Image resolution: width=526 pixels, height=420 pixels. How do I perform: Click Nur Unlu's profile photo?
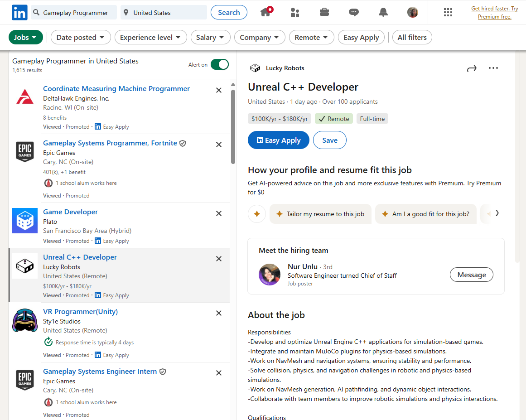pyautogui.click(x=270, y=275)
